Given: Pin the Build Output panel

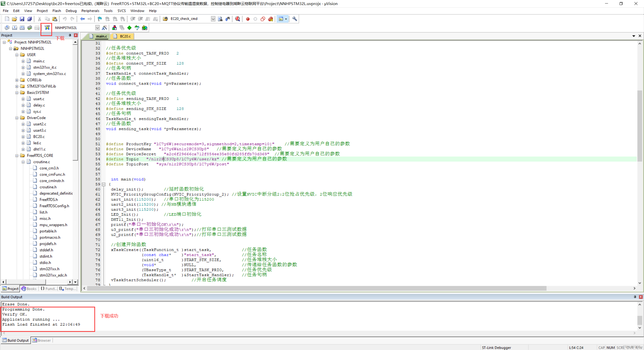Looking at the screenshot, I should point(635,297).
